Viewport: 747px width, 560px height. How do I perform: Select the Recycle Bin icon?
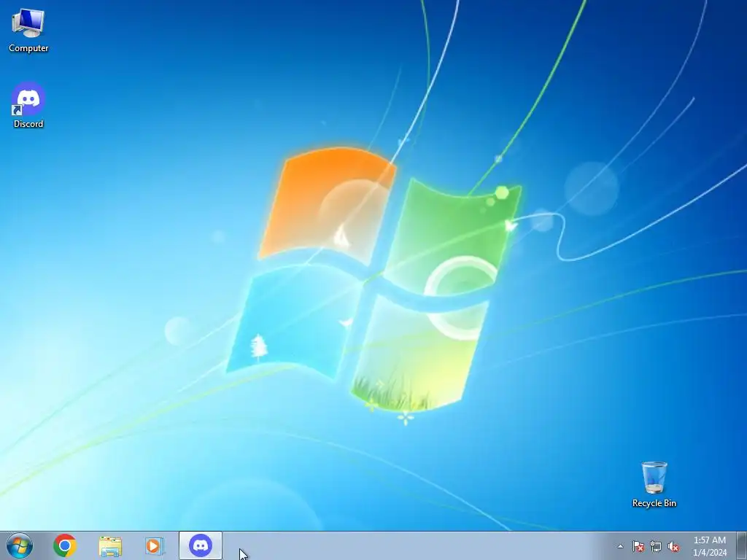654,484
